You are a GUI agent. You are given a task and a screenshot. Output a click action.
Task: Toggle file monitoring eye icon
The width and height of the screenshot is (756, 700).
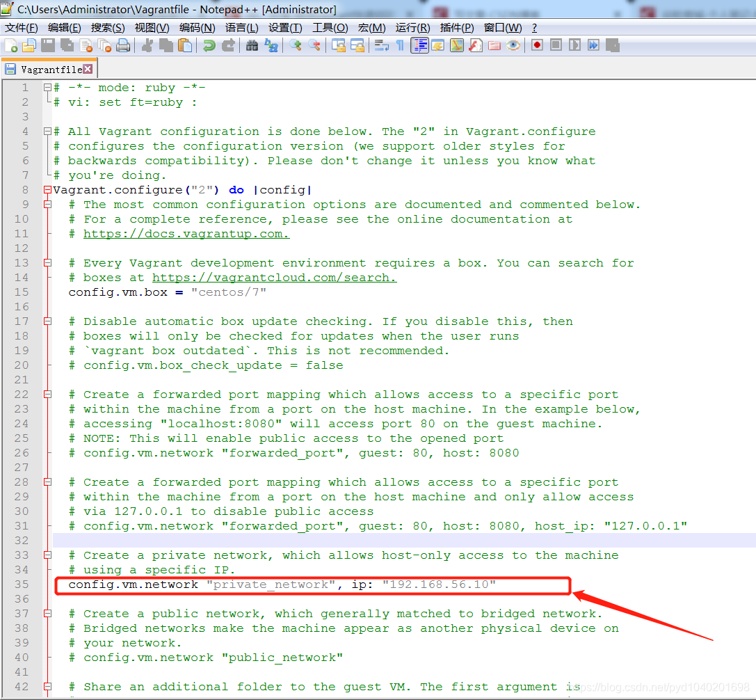coord(513,45)
